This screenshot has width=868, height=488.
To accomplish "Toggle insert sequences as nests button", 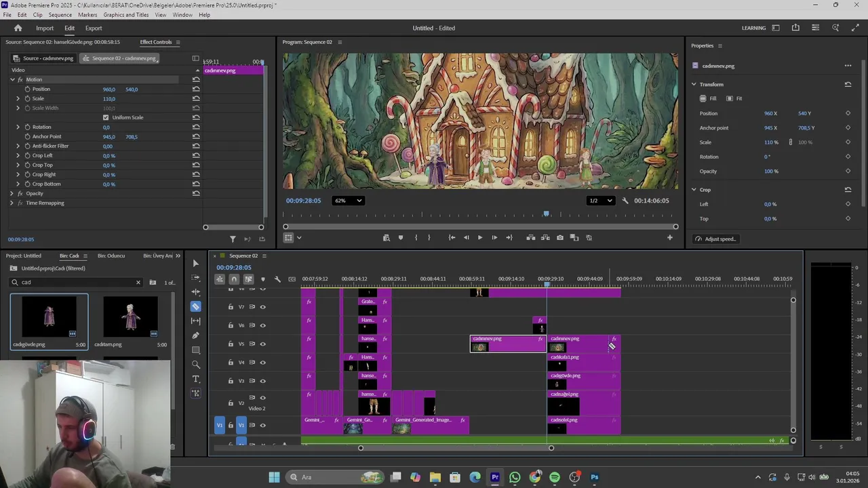I will (220, 279).
